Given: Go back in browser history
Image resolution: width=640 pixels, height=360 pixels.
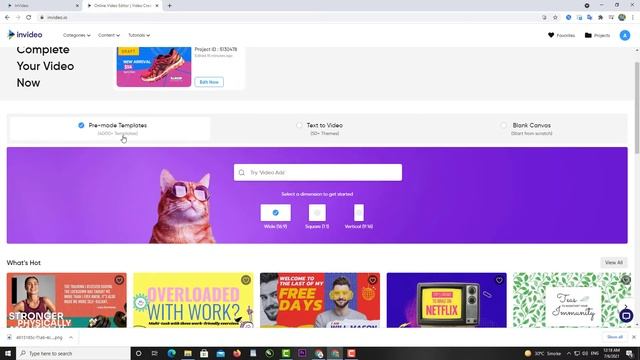Looking at the screenshot, I should click(x=7, y=18).
